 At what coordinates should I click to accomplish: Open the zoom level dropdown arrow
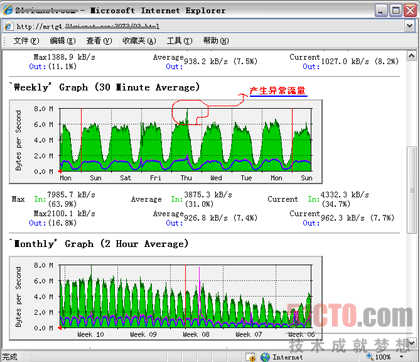(x=402, y=357)
